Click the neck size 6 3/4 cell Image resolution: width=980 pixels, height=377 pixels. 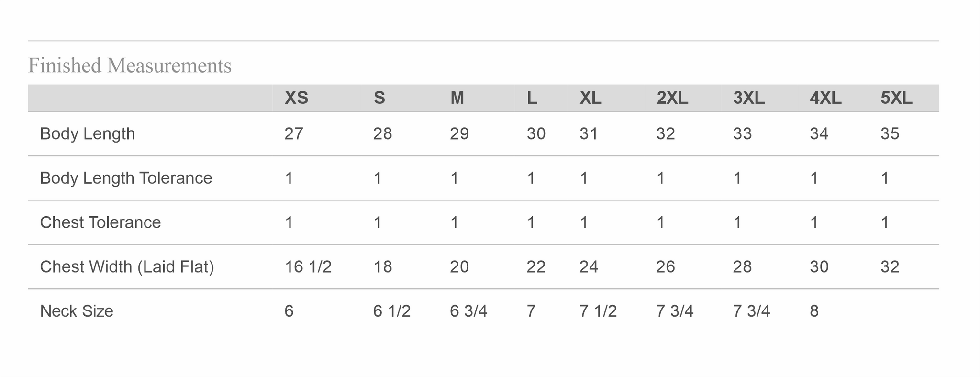point(468,311)
